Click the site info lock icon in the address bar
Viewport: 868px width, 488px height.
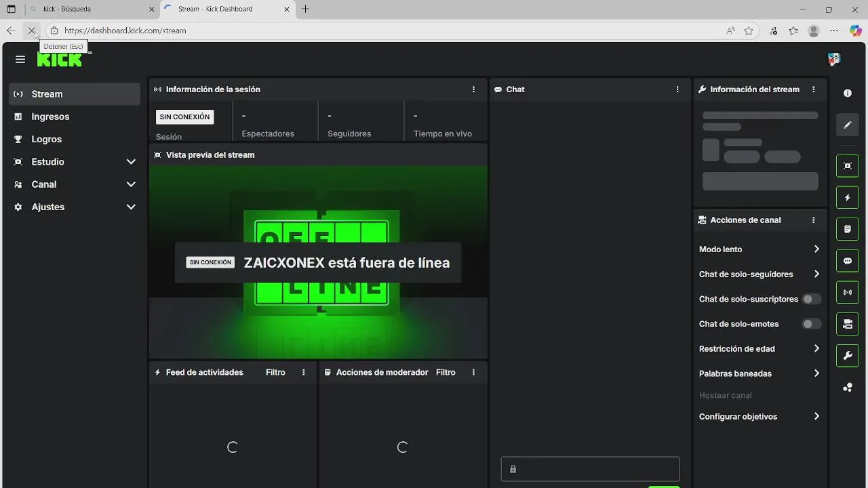point(54,30)
